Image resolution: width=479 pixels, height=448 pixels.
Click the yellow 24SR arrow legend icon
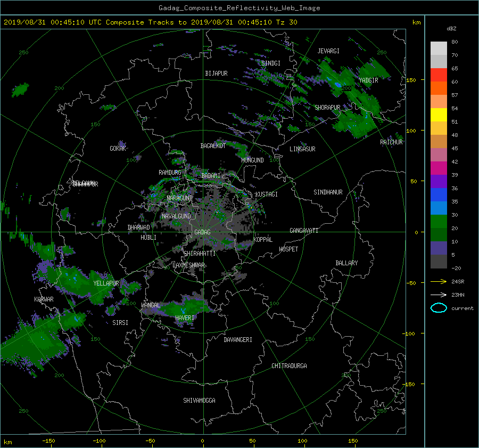click(x=439, y=281)
